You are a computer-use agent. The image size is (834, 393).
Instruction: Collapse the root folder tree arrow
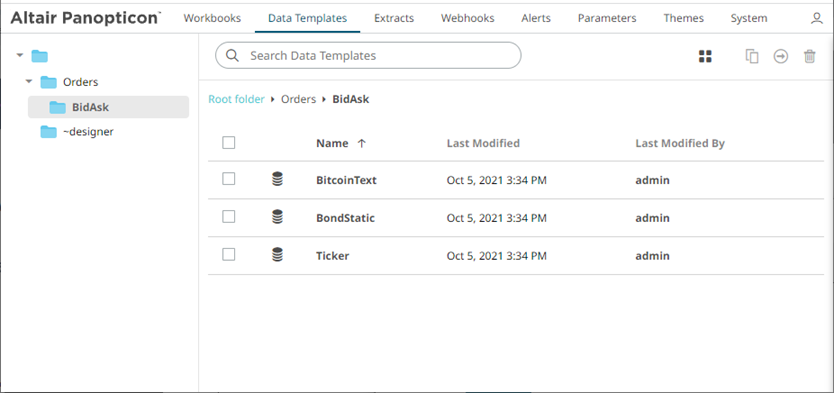click(20, 55)
